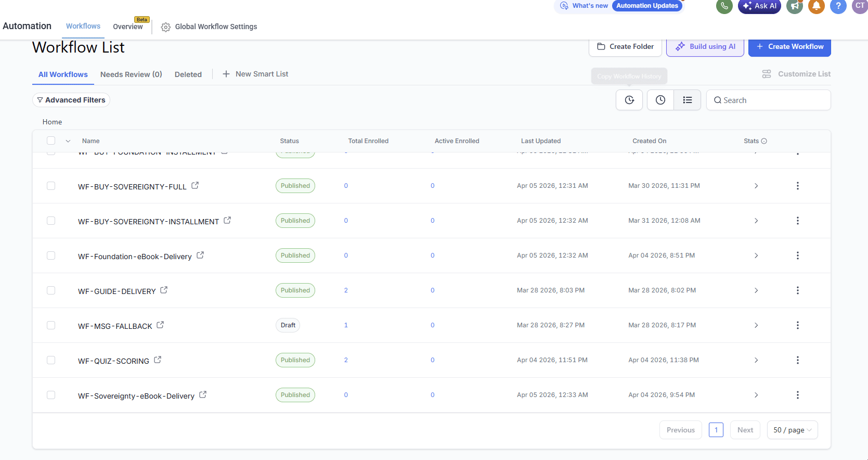The width and height of the screenshot is (868, 460).
Task: Open three-dot menu for WF-MSG-FALLBACK
Action: pyautogui.click(x=797, y=325)
